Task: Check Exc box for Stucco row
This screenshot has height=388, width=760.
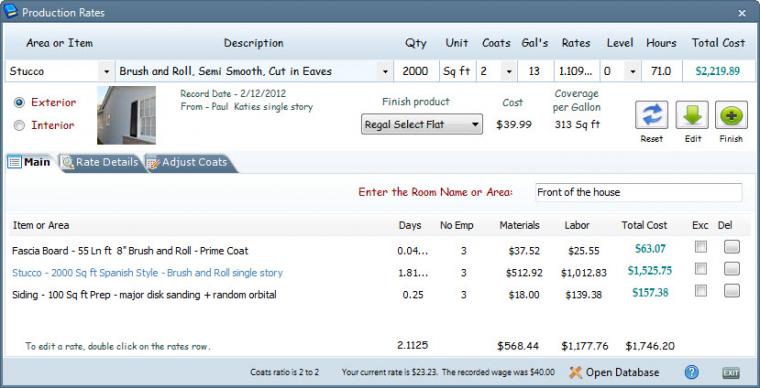Action: coord(700,269)
